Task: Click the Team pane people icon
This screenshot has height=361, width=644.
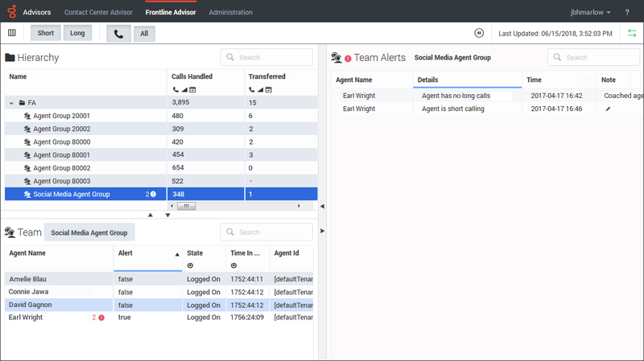Action: point(10,232)
